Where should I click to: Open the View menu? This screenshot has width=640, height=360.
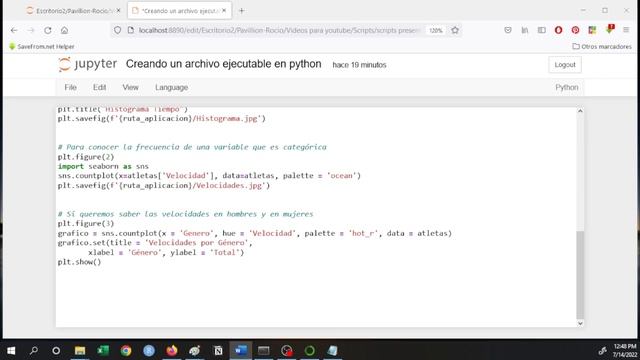pos(130,87)
